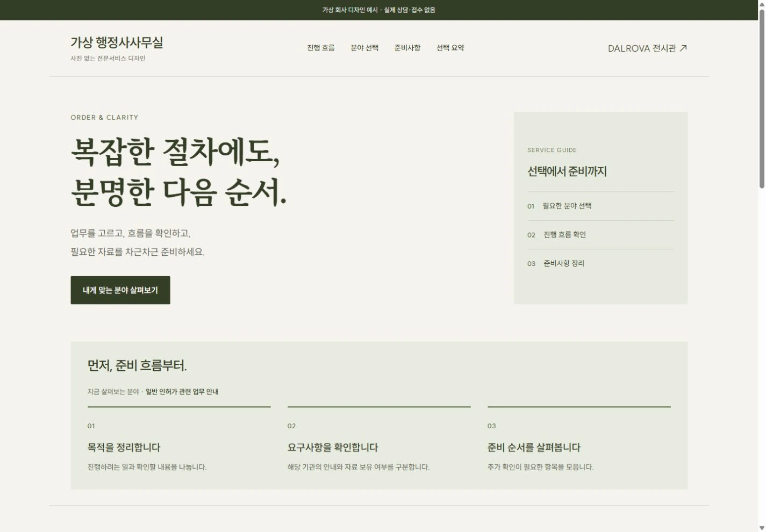Go to 분야 선택 in the navigation

[x=364, y=48]
